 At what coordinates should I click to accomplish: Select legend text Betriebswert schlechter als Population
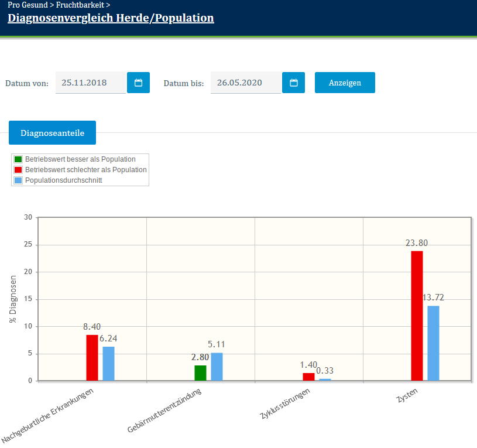point(85,170)
